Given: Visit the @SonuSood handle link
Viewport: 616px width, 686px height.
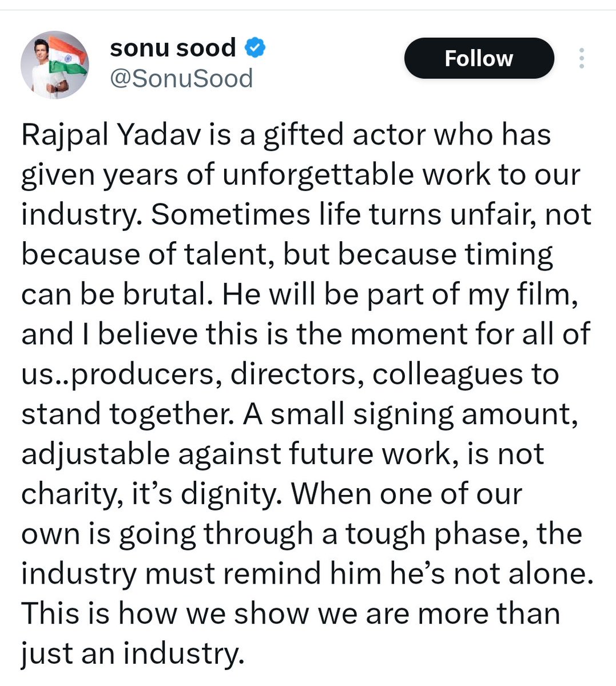Looking at the screenshot, I should (x=181, y=78).
